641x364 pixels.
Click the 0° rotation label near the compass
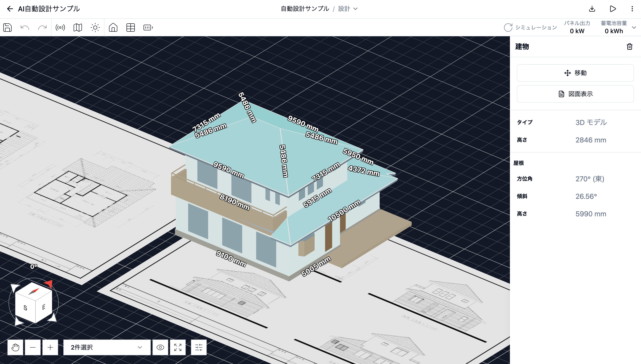pos(34,267)
